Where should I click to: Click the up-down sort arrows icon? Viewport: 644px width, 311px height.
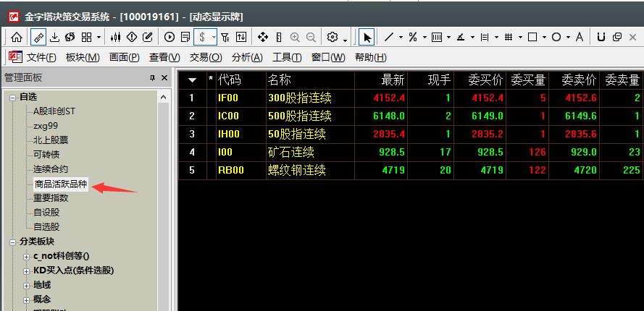click(x=241, y=38)
